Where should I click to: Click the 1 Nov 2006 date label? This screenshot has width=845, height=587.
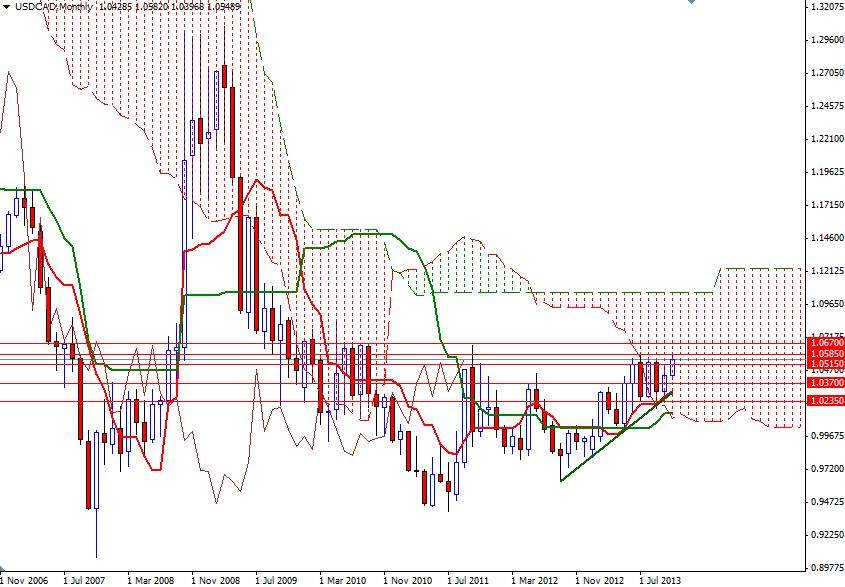[x=25, y=579]
